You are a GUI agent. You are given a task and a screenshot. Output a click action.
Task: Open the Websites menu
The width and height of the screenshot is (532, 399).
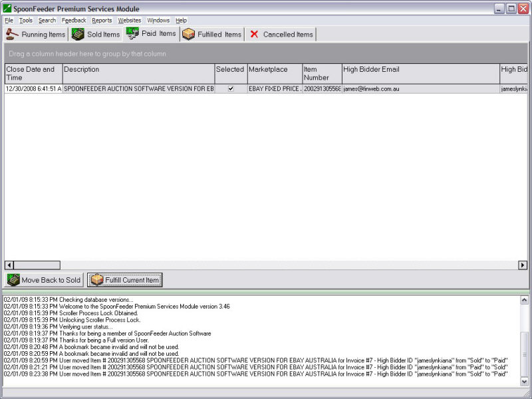(129, 20)
